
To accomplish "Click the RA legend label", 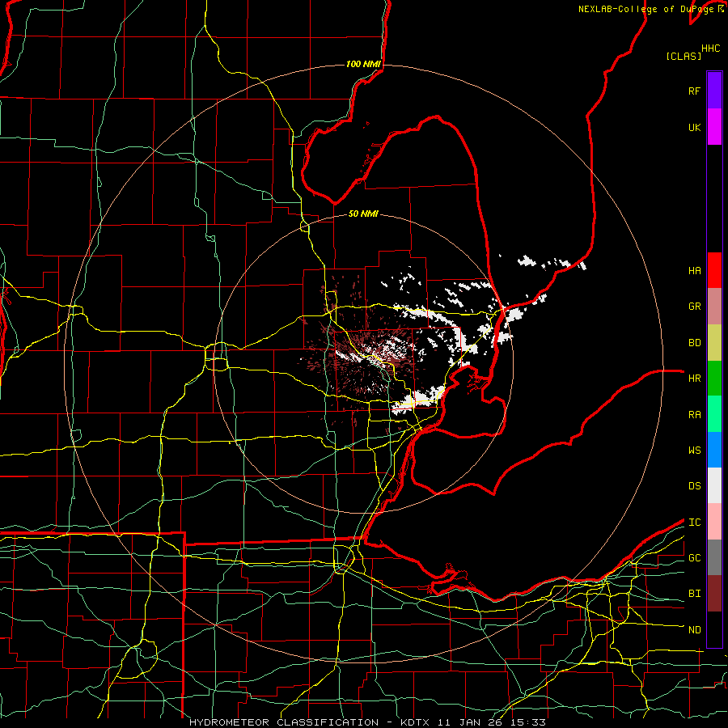I will 695,415.
